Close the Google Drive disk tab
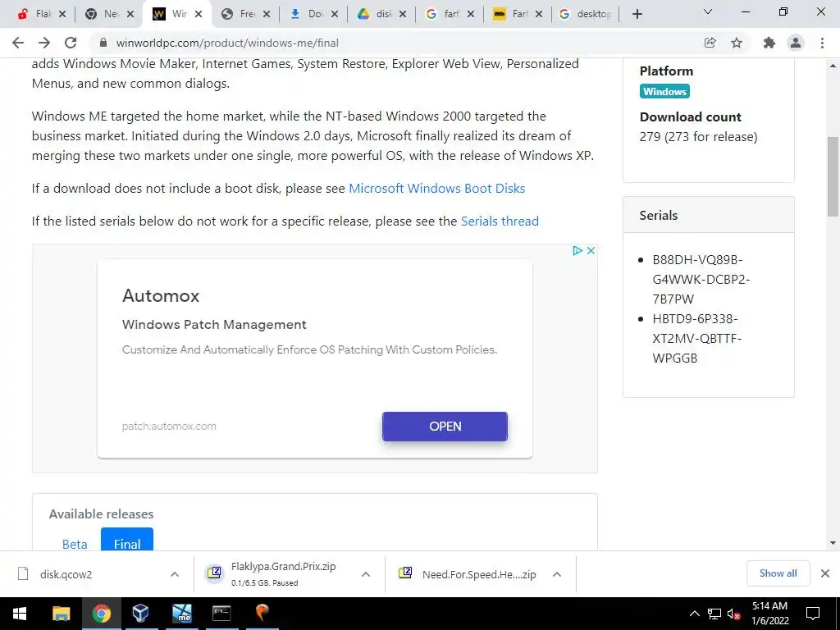840x630 pixels. (x=403, y=14)
